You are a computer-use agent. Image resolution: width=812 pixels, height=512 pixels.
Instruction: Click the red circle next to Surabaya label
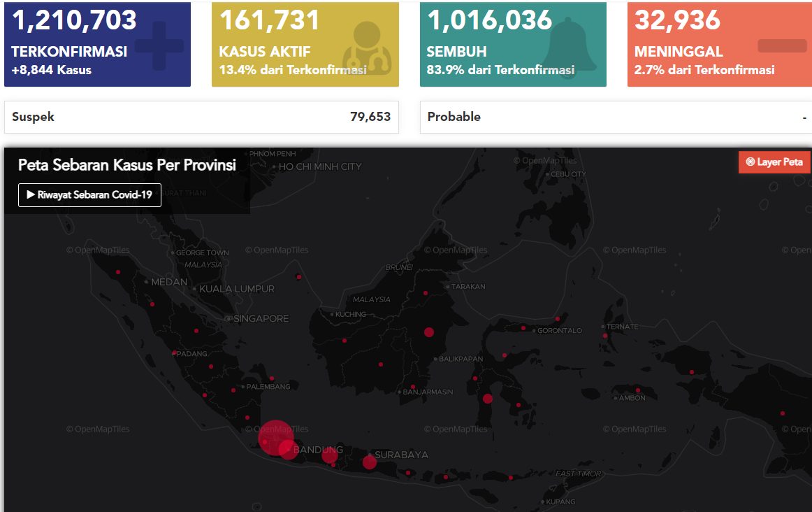(x=369, y=462)
